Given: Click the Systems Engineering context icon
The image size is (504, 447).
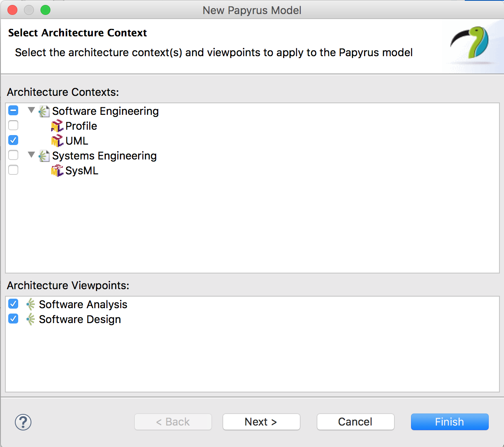Looking at the screenshot, I should point(44,156).
